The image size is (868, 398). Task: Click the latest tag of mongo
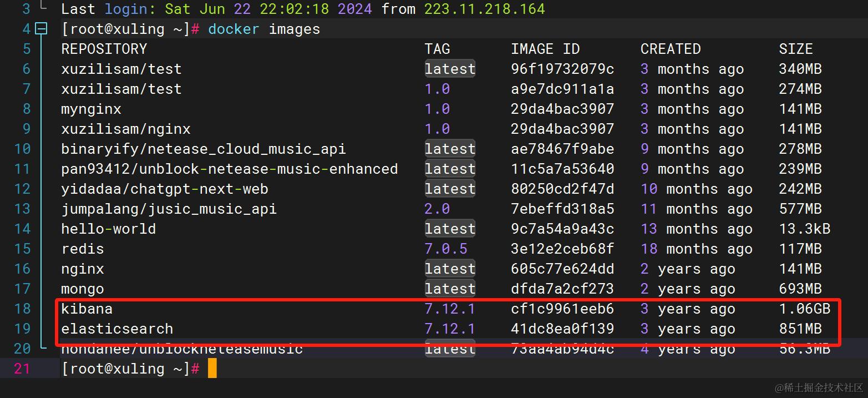(x=450, y=289)
